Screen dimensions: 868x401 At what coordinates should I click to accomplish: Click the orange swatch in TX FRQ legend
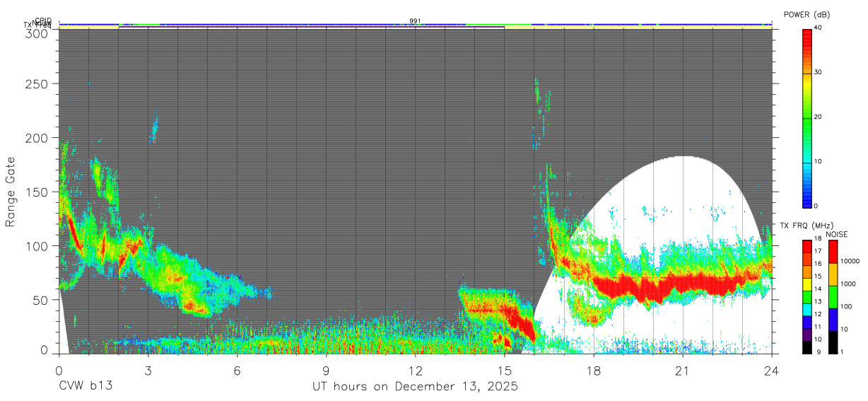pyautogui.click(x=807, y=272)
